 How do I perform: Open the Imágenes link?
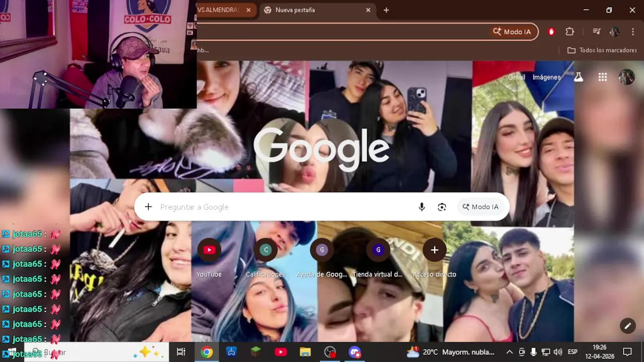(546, 77)
